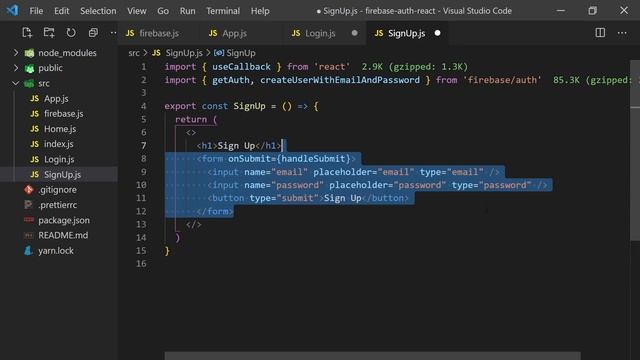
Task: Click the vertical scrollbar on right
Action: click(635, 151)
